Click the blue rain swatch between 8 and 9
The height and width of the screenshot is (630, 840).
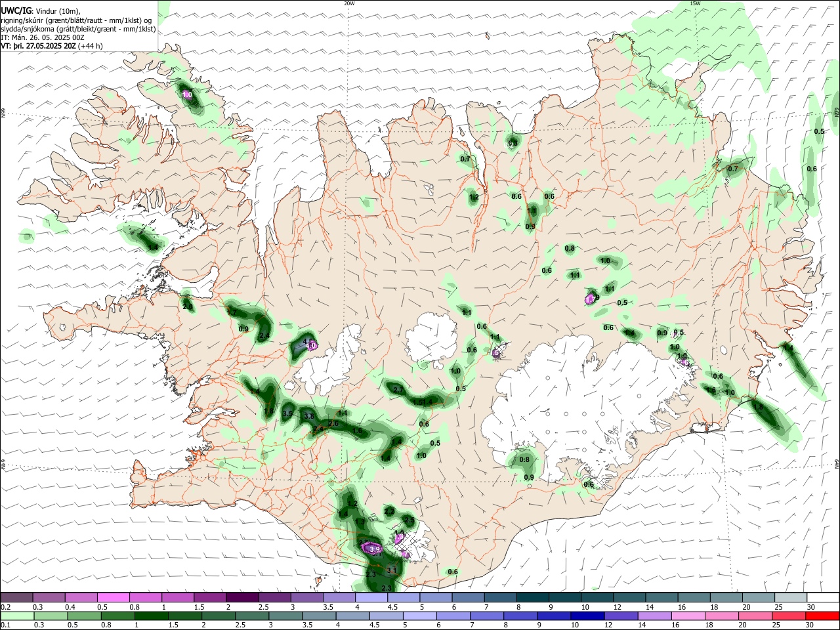pyautogui.click(x=520, y=616)
